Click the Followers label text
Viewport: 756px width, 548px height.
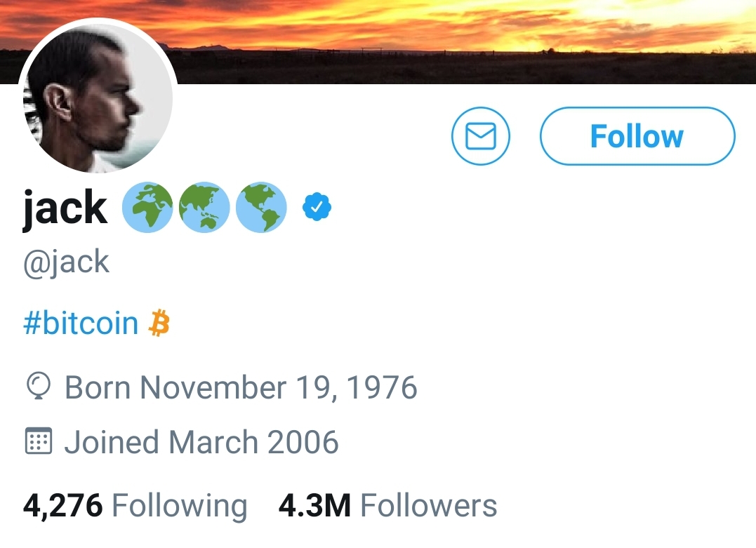point(428,506)
